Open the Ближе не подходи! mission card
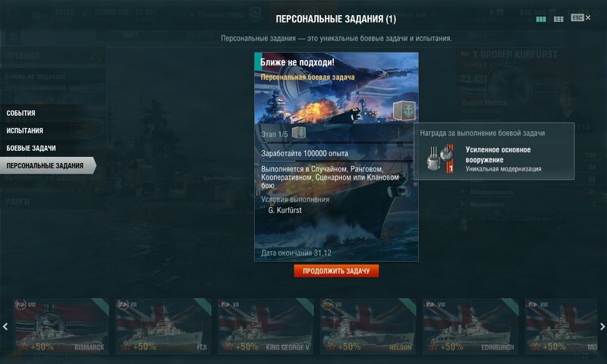The width and height of the screenshot is (607, 364). (x=336, y=157)
